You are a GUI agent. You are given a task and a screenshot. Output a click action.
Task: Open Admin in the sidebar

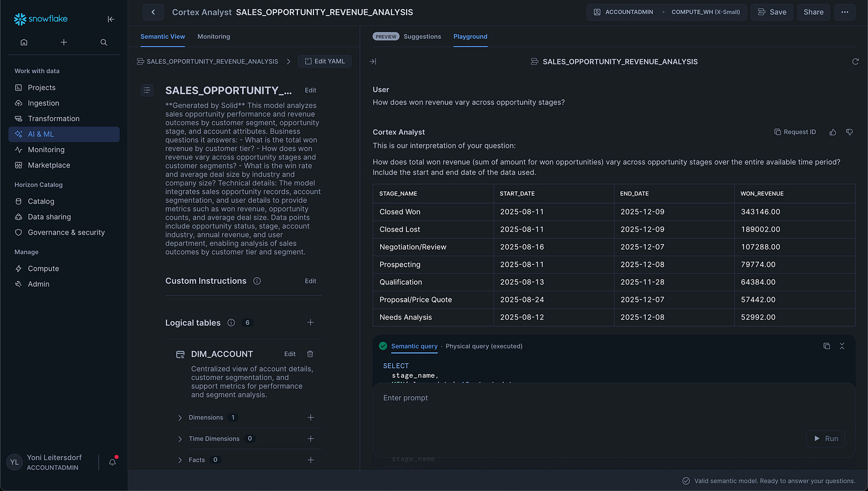tap(64, 285)
